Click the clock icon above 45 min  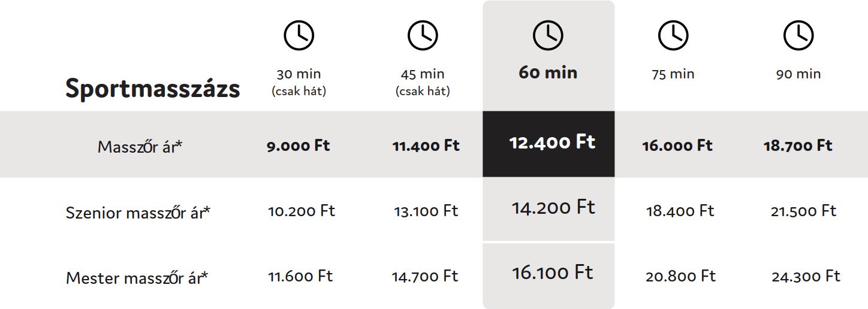423,35
